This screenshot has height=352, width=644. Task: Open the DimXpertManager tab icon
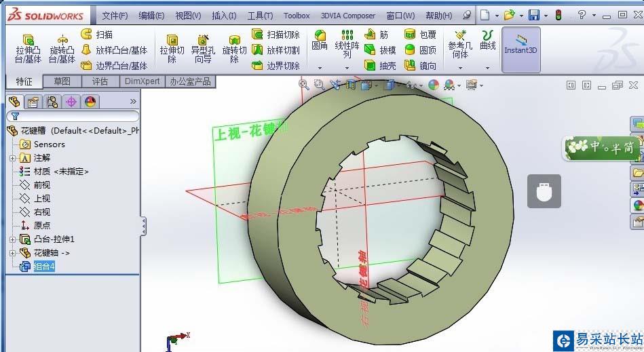[x=71, y=102]
